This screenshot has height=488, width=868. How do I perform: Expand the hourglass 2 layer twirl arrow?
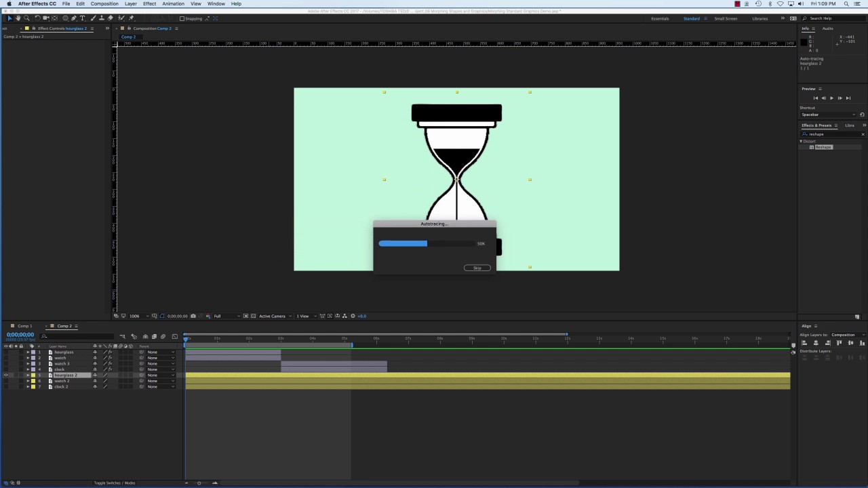(28, 375)
